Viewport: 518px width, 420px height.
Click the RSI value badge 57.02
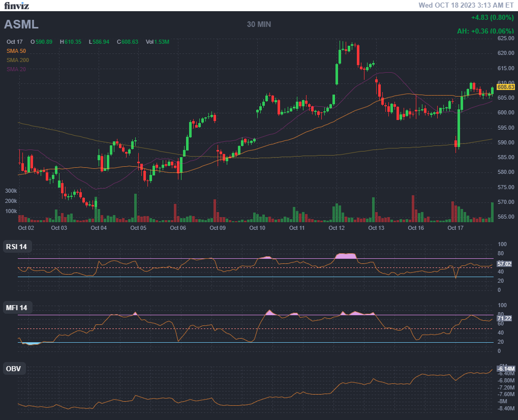(x=504, y=264)
